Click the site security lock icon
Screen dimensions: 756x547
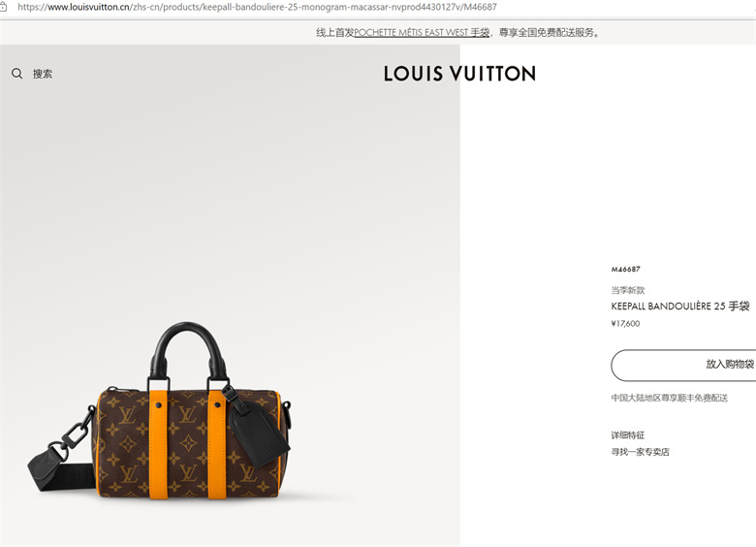pos(3,7)
